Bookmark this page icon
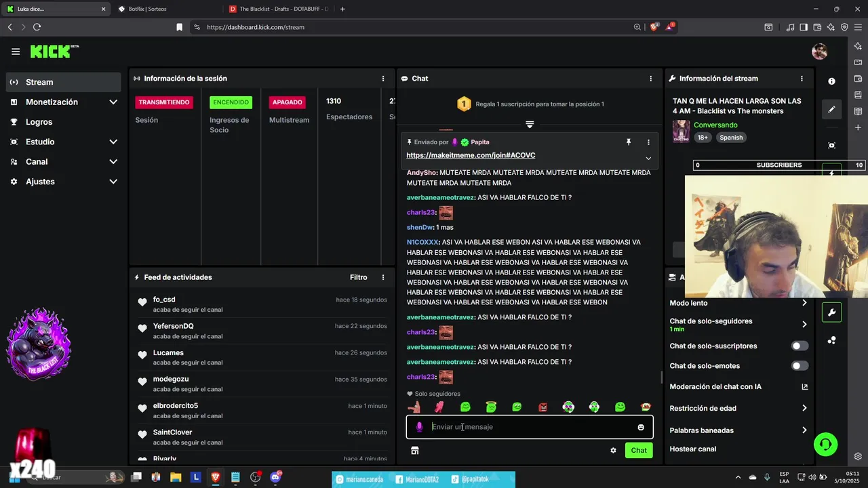The image size is (868, 488). pos(179,27)
